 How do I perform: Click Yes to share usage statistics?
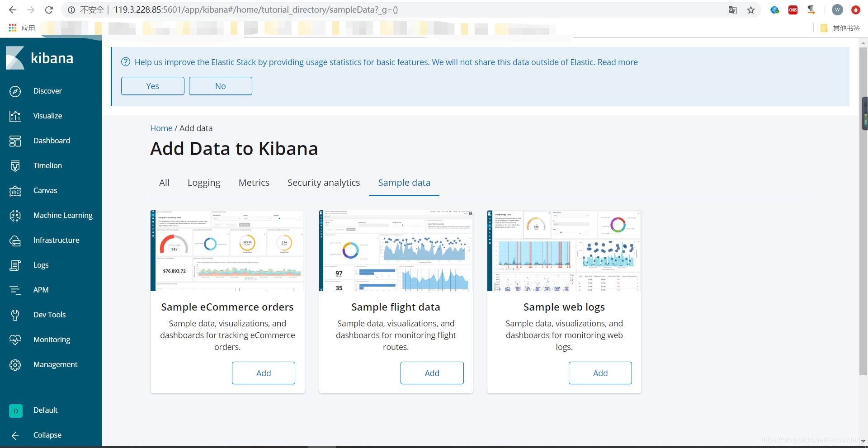(x=153, y=86)
